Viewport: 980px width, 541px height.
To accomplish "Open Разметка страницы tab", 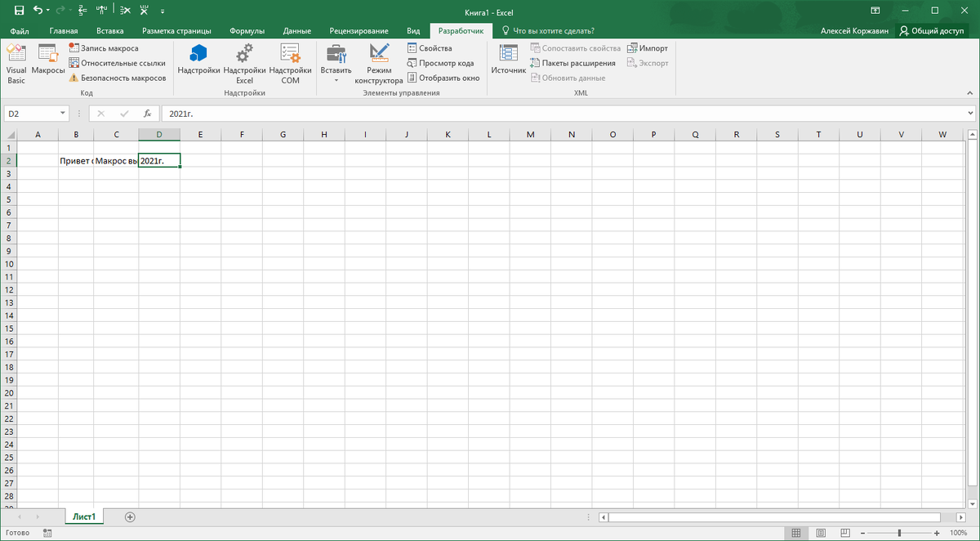I will (176, 30).
